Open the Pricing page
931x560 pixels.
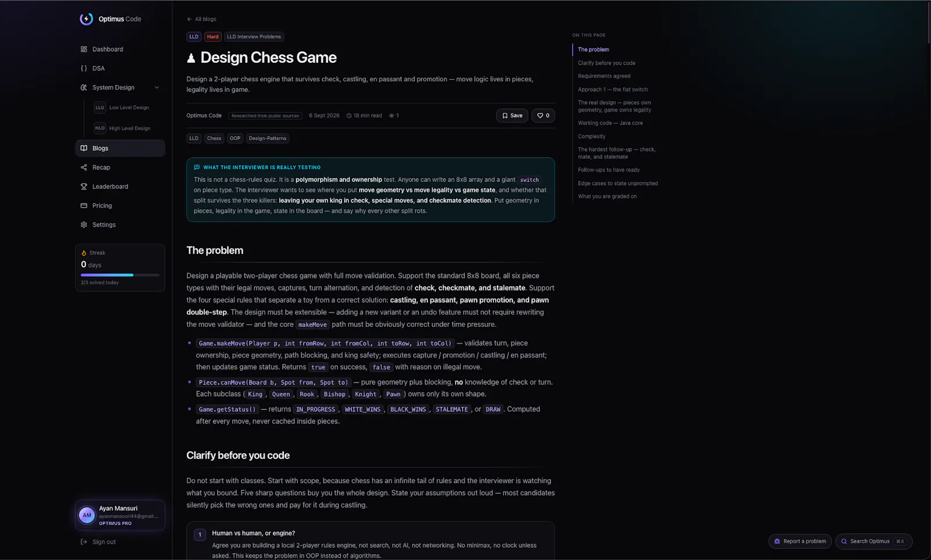pyautogui.click(x=120, y=206)
